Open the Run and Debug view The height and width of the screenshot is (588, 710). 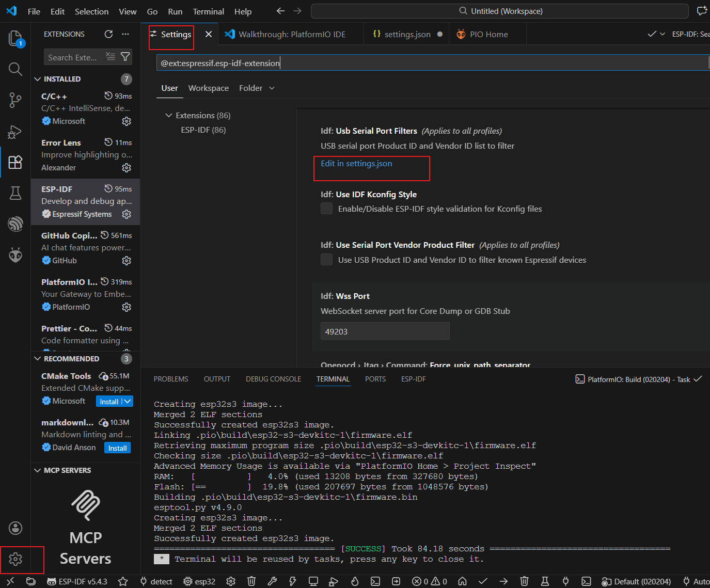point(15,132)
